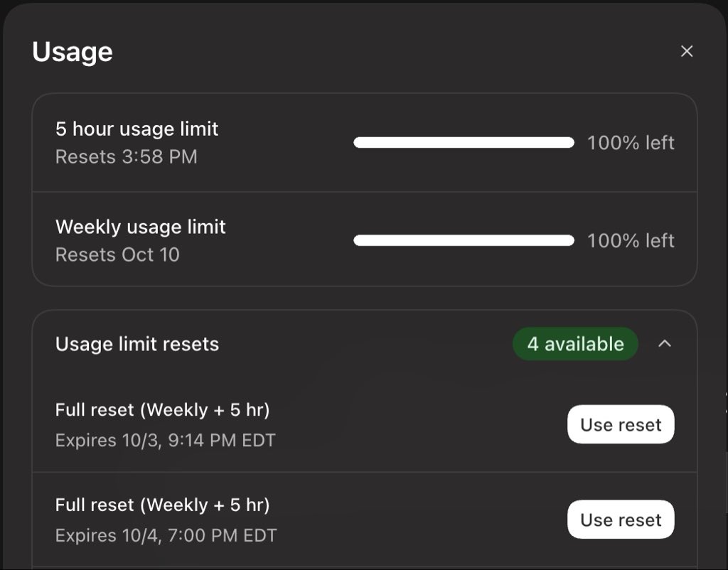Click 100% left next to 5 hour limit
This screenshot has height=570, width=728.
631,142
